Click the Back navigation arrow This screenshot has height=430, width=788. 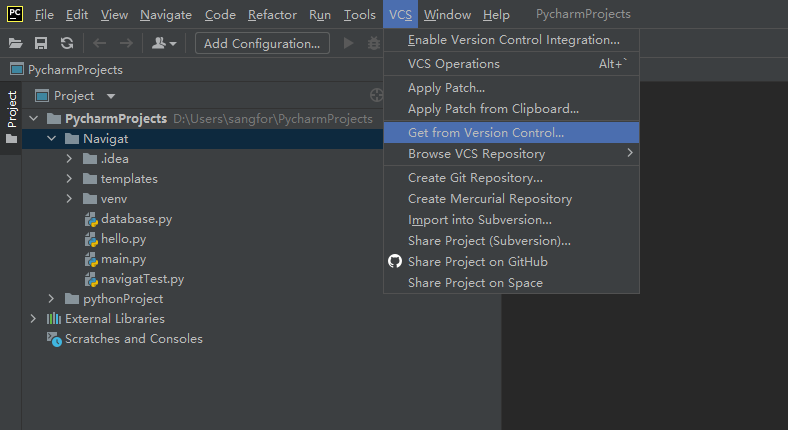click(x=99, y=43)
